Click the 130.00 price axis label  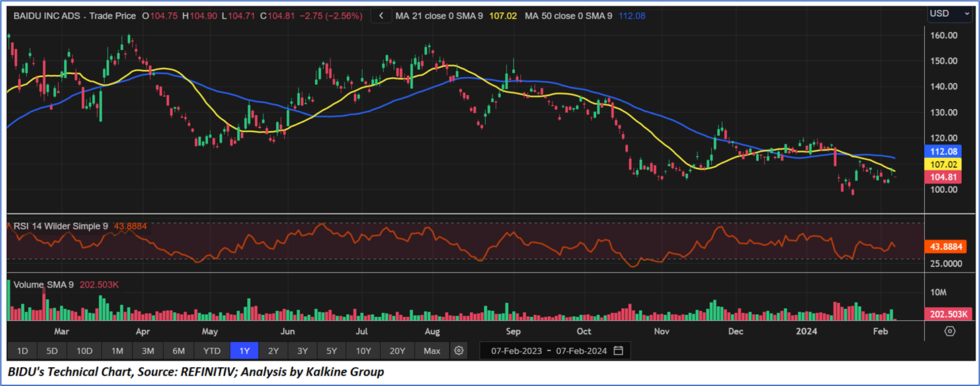pyautogui.click(x=944, y=112)
